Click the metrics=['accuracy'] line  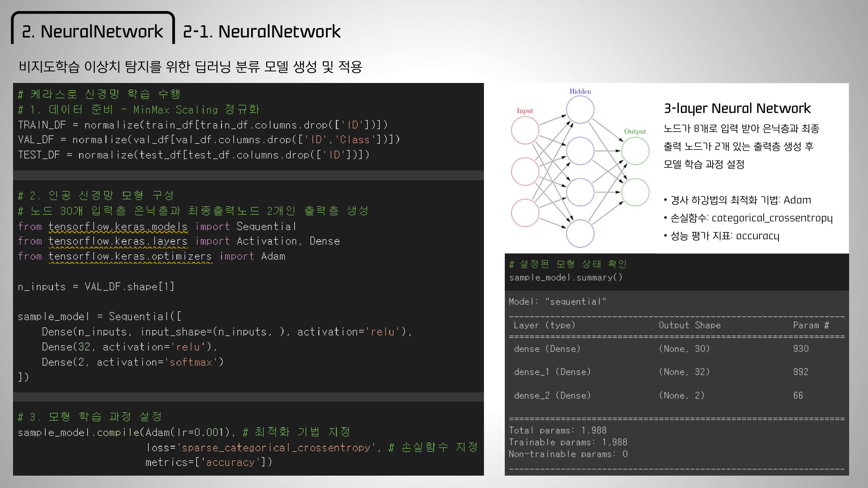click(x=209, y=462)
